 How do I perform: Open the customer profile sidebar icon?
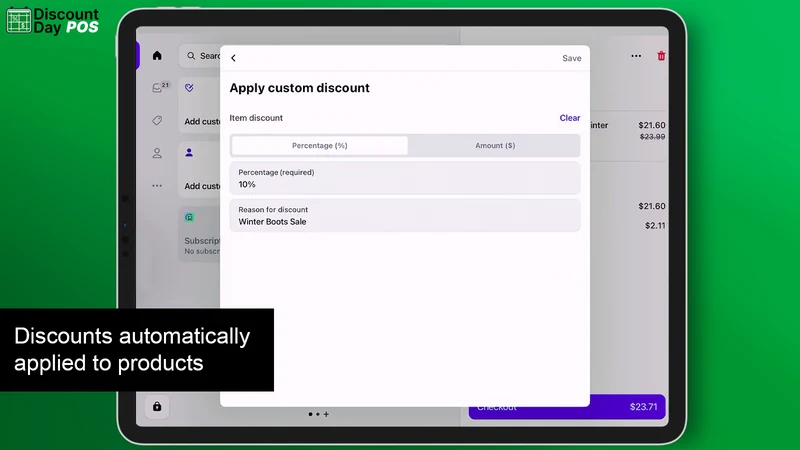click(157, 153)
